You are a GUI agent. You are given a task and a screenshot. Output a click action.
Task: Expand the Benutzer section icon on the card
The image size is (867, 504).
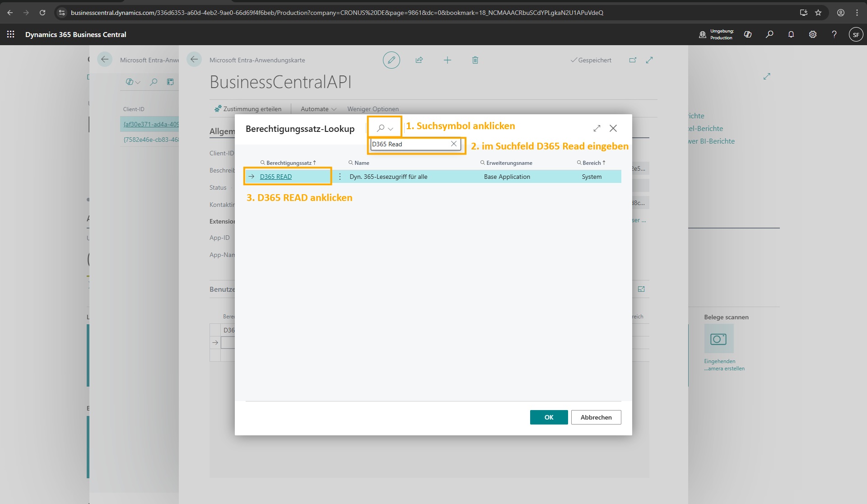point(641,289)
